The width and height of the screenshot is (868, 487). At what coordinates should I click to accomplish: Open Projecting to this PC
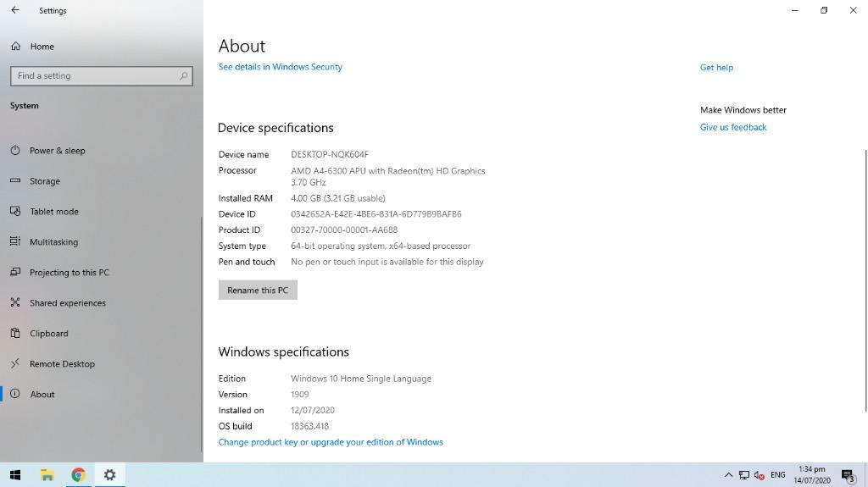(x=69, y=273)
